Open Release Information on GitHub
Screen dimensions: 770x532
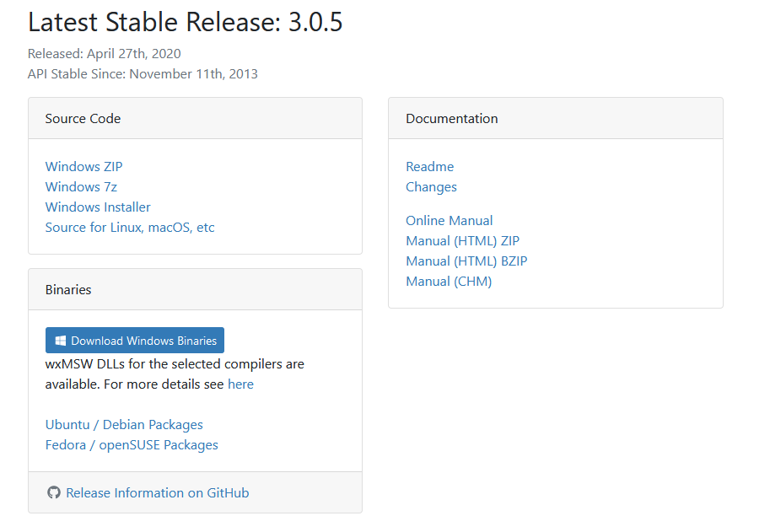(158, 492)
